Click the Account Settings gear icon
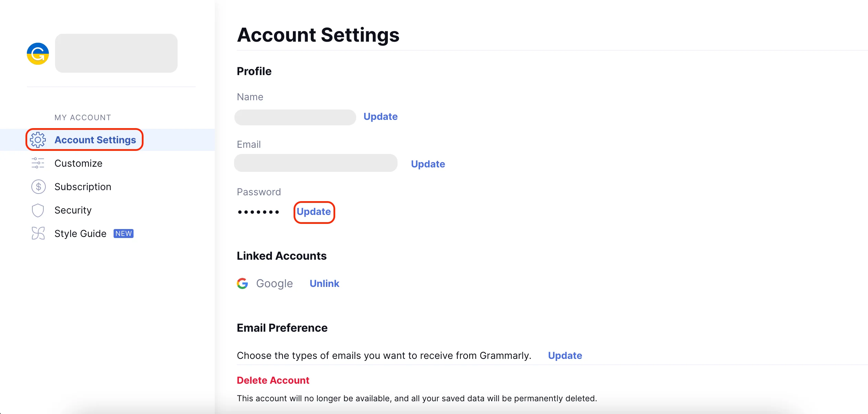 (x=38, y=140)
